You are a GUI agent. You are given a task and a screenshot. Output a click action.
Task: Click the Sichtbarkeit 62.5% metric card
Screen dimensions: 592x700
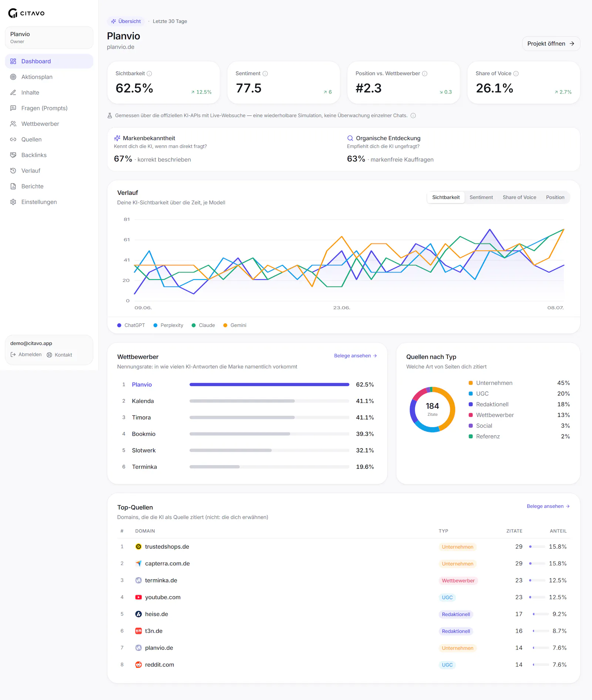click(164, 83)
